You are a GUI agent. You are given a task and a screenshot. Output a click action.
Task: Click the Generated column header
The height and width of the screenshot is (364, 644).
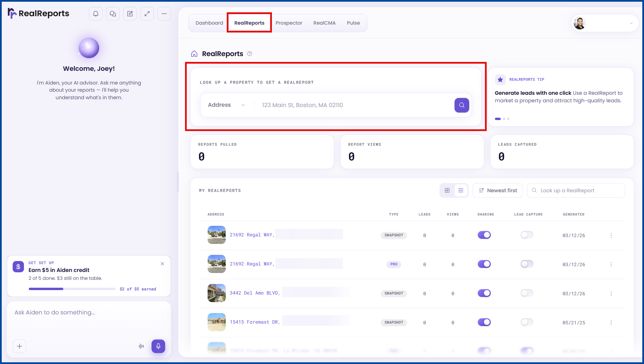click(x=574, y=214)
